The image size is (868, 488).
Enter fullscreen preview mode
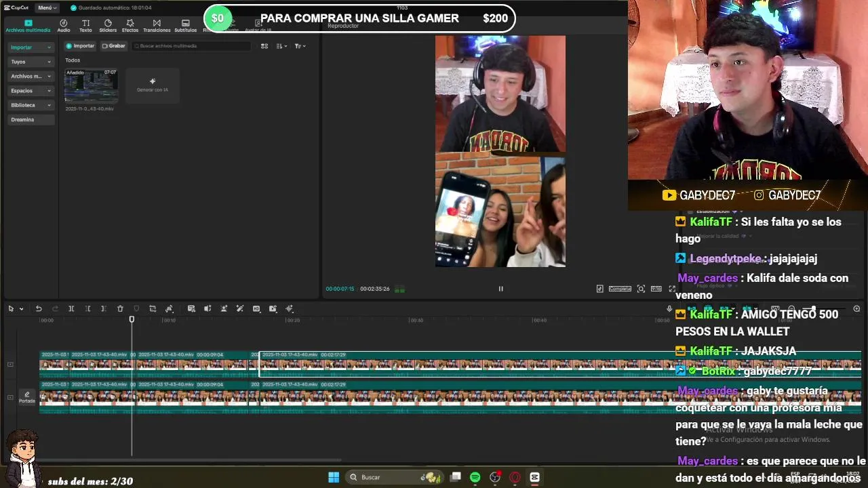pos(672,289)
